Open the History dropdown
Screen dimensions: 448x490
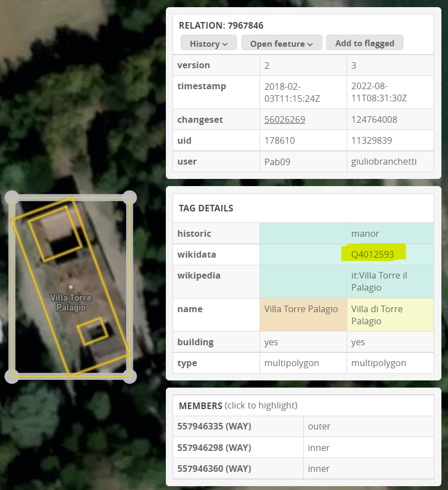[208, 42]
